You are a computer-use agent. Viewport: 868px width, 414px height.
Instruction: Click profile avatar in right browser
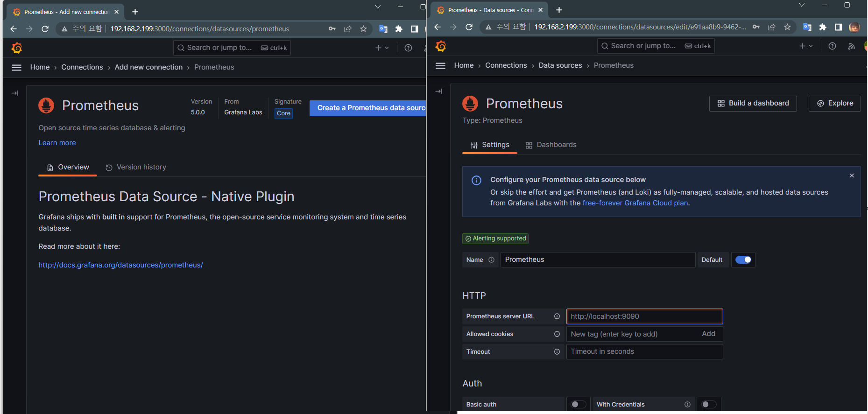coord(854,27)
